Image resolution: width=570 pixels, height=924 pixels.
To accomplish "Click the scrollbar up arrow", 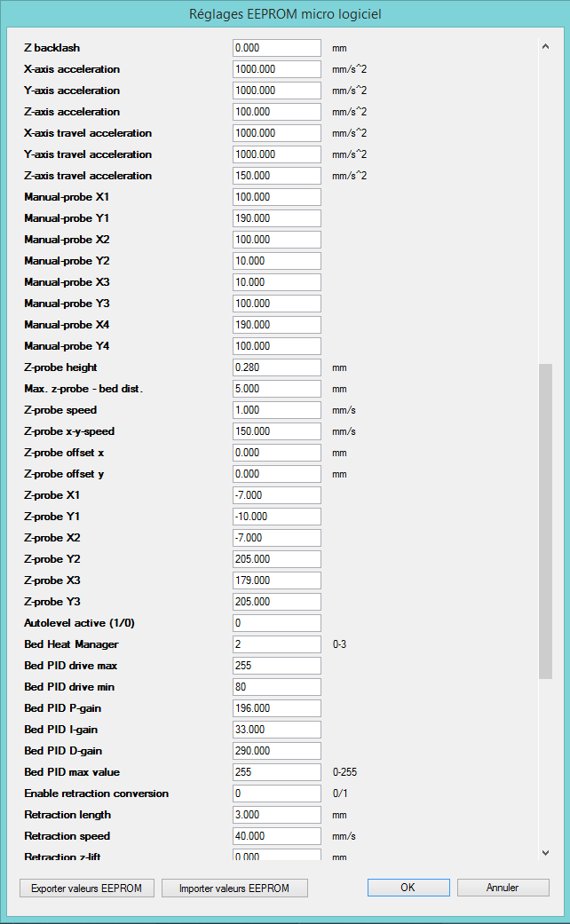I will pos(545,47).
